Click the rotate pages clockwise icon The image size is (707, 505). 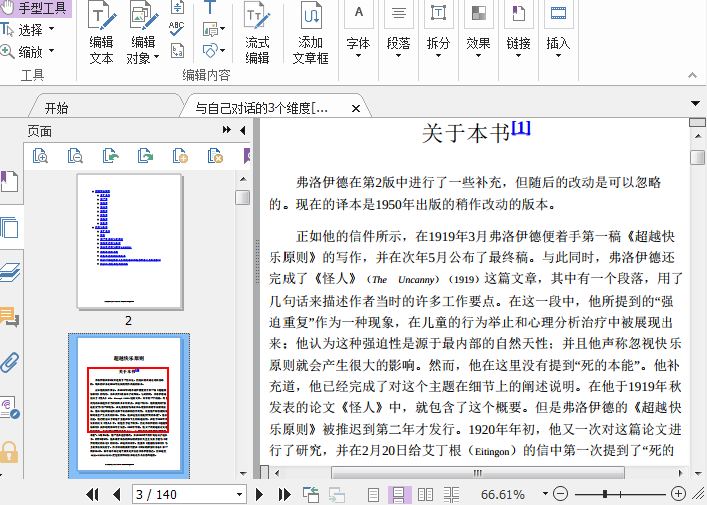(145, 156)
